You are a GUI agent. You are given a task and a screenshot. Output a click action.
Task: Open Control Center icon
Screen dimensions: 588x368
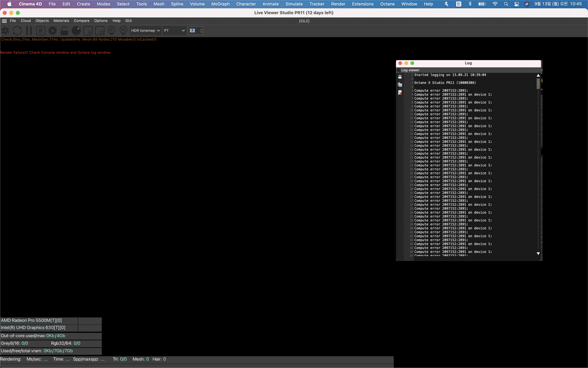[x=517, y=4]
